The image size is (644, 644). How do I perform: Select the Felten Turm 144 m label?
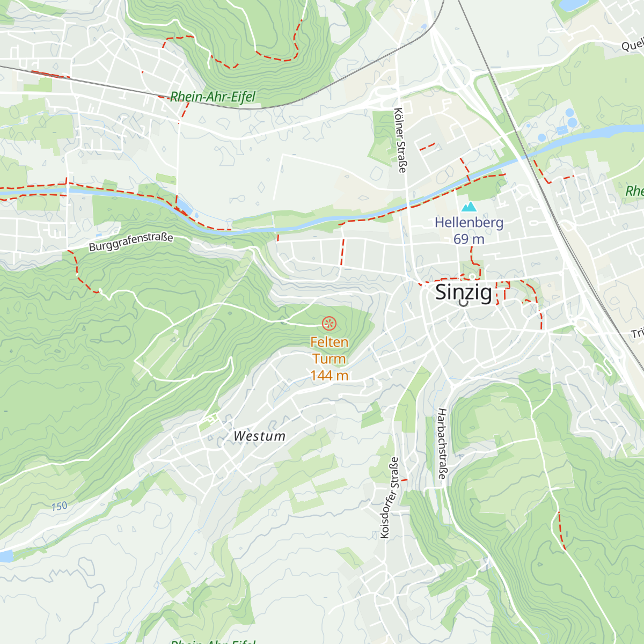pos(330,358)
